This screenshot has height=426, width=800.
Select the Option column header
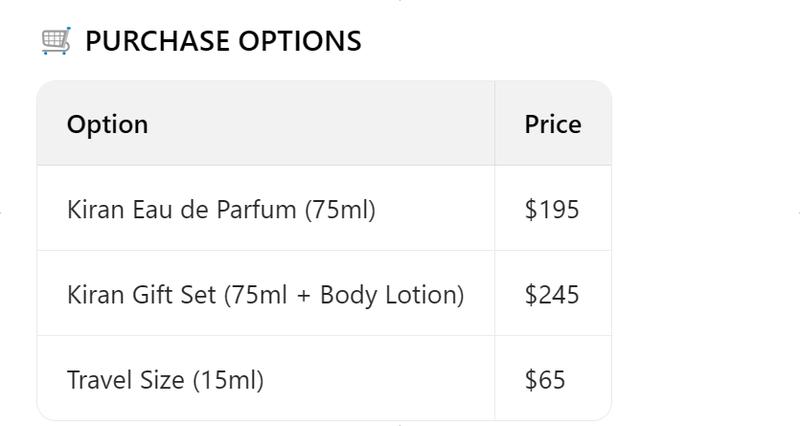tap(107, 124)
